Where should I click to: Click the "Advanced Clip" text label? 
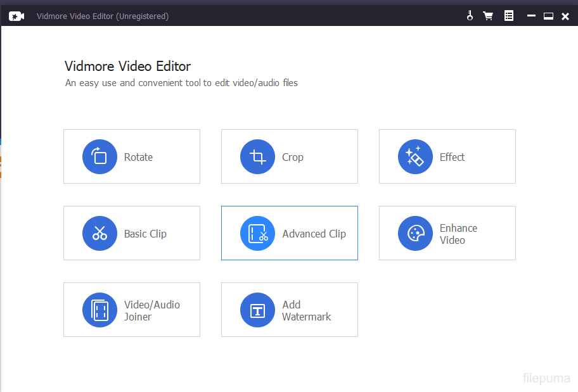314,234
